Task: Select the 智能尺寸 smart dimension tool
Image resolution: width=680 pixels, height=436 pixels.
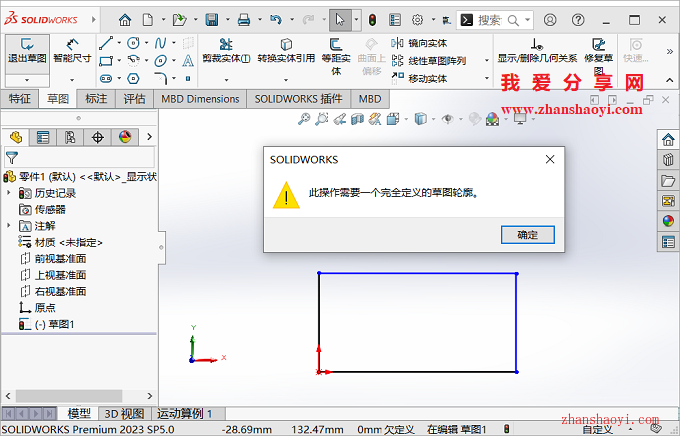Action: (72, 51)
